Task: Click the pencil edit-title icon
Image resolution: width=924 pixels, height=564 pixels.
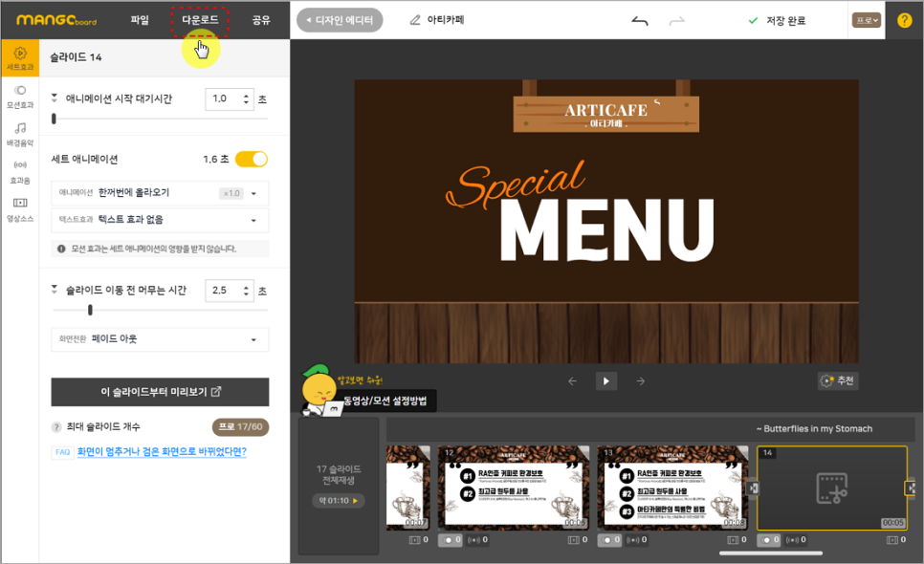Action: click(x=415, y=20)
